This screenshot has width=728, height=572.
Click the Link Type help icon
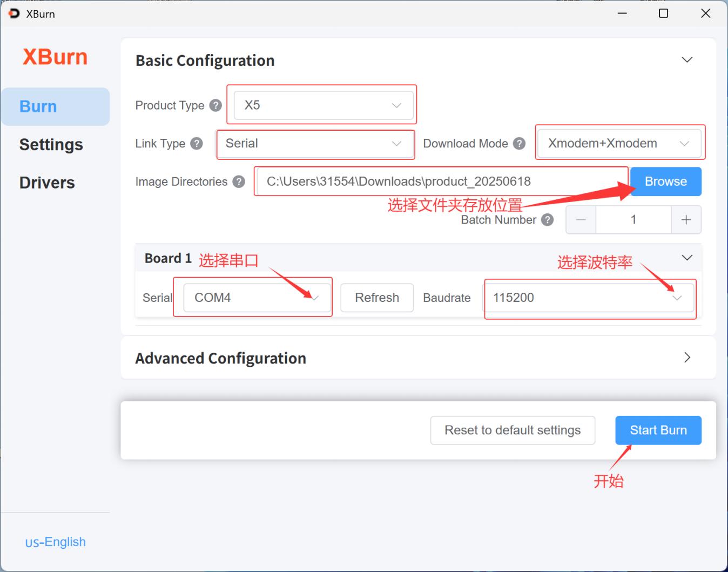coord(197,144)
